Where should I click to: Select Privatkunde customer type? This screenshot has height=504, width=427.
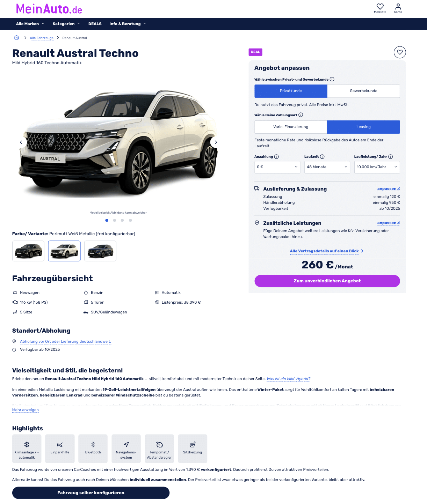point(291,91)
